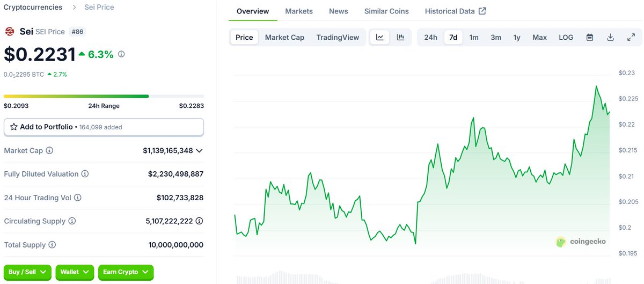Go to Cryptocurrencies breadcrumb link
This screenshot has width=644, height=284.
[33, 8]
